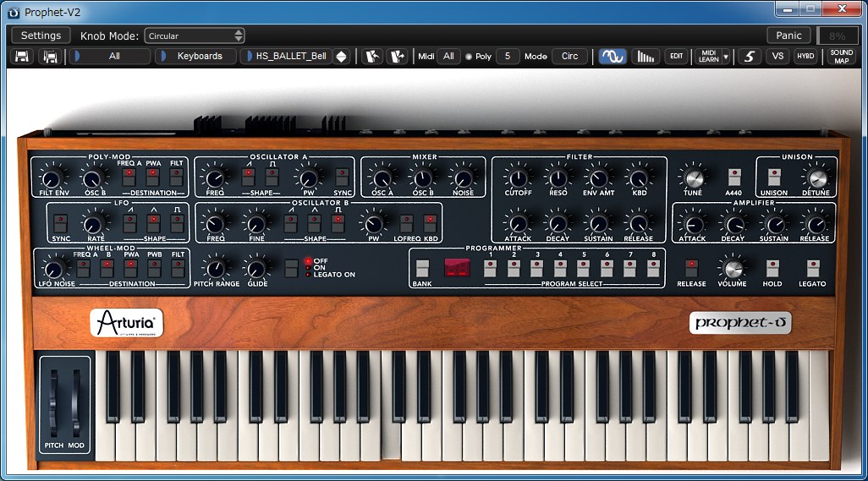This screenshot has width=868, height=481.
Task: Select program 8 button
Action: point(653,269)
